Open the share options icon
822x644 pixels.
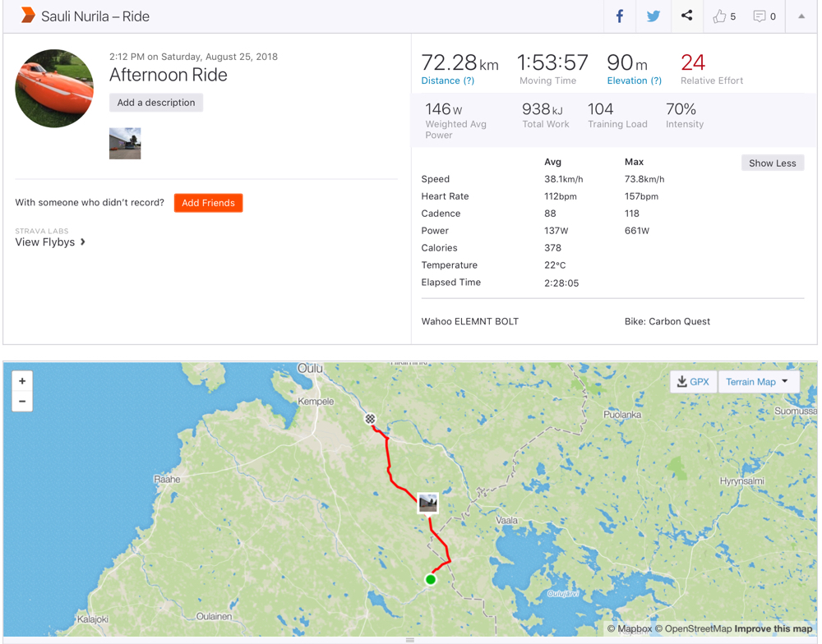[686, 16]
